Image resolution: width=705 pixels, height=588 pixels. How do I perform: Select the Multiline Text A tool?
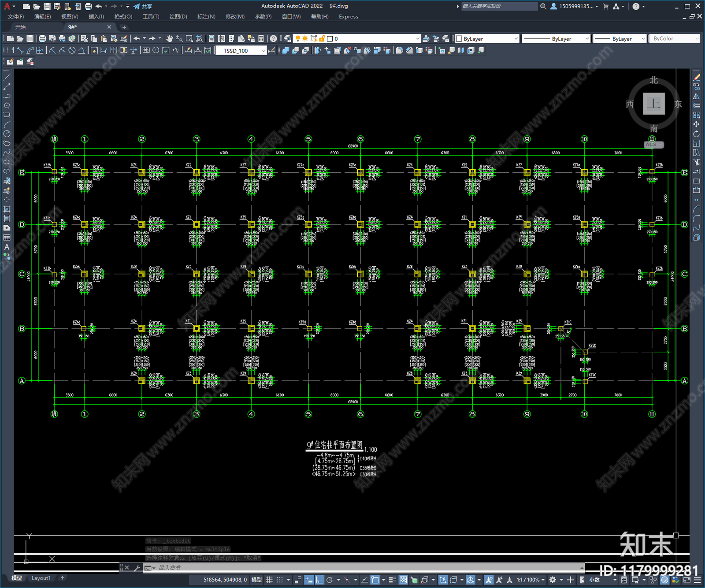click(x=7, y=247)
